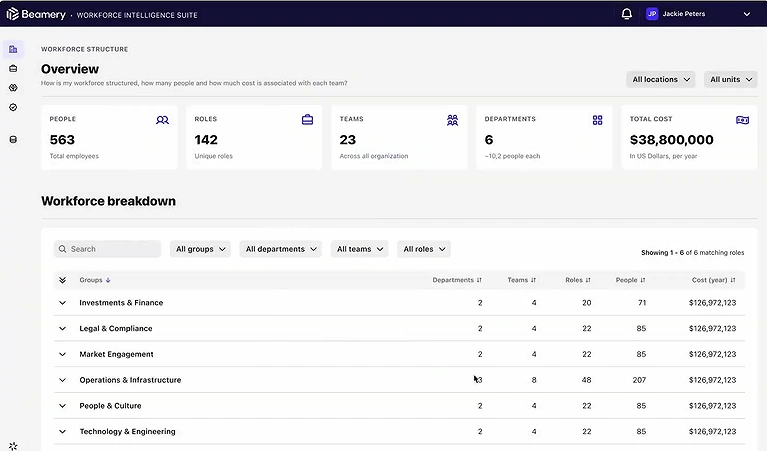The image size is (767, 451).
Task: Open the All departments filter
Action: 281,249
